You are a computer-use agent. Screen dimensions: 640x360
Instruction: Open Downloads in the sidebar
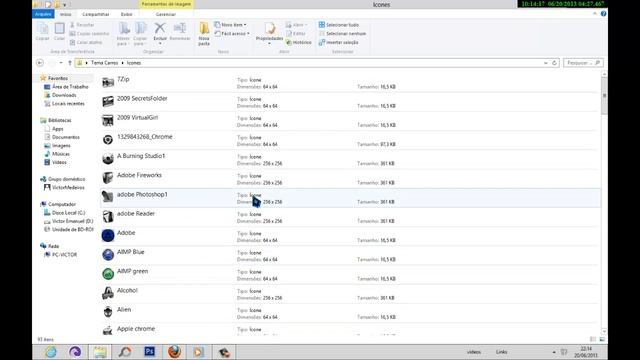pyautogui.click(x=64, y=95)
